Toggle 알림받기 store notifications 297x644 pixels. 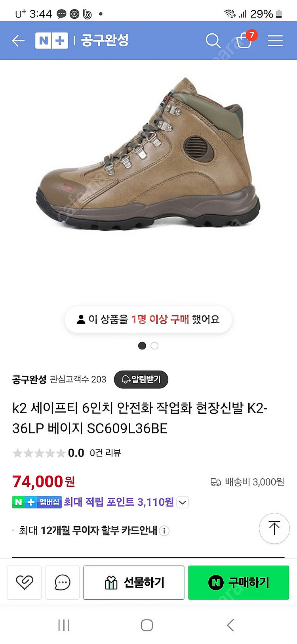[x=141, y=379]
